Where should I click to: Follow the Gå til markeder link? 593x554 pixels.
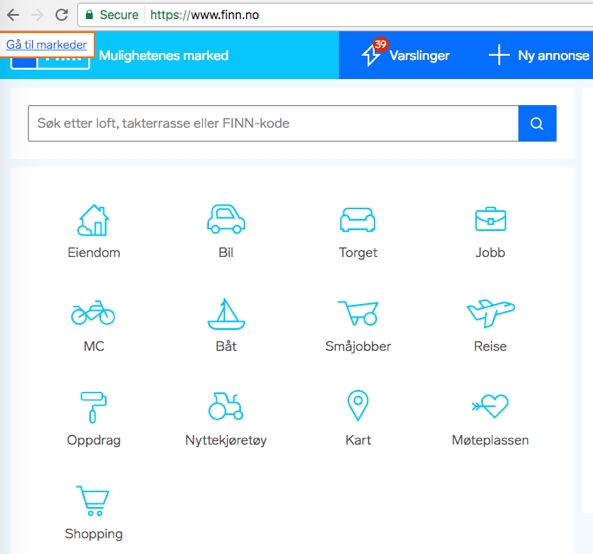click(x=46, y=45)
